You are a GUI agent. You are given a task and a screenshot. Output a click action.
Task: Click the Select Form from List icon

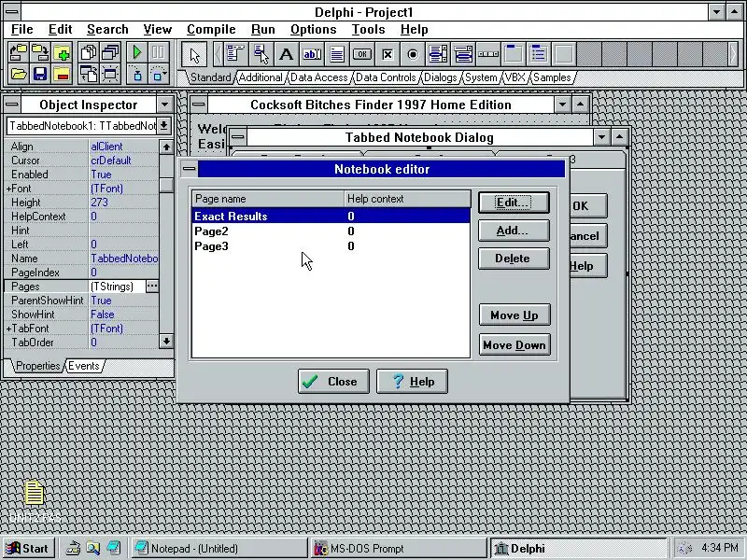point(110,52)
